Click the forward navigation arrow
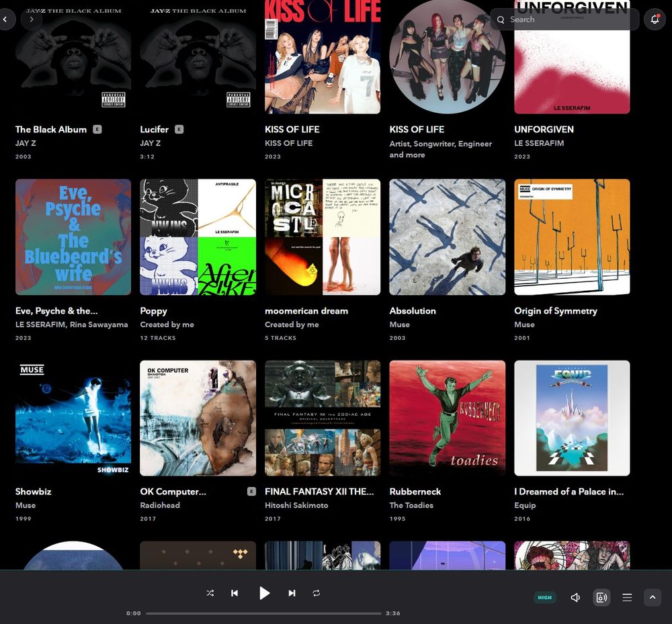Viewport: 672px width, 624px height. [32, 19]
